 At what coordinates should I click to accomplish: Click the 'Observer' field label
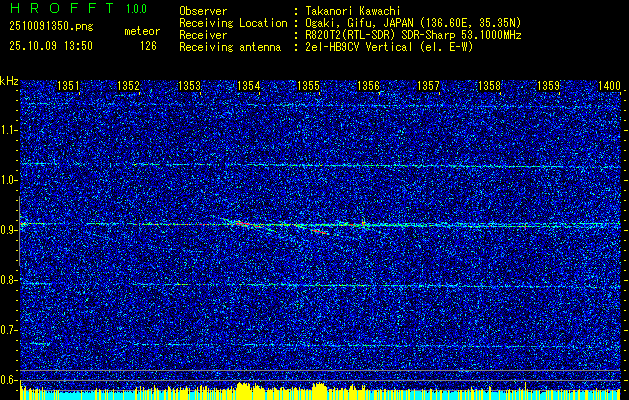[203, 11]
